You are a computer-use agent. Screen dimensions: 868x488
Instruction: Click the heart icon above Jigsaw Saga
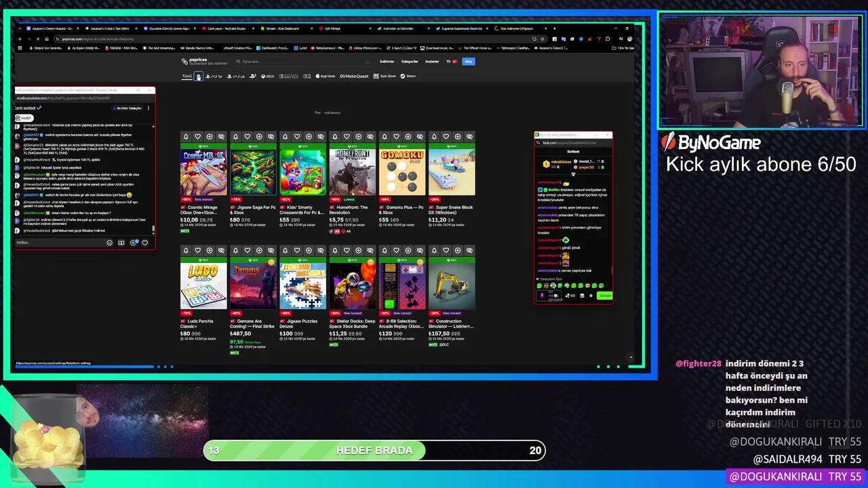(247, 137)
